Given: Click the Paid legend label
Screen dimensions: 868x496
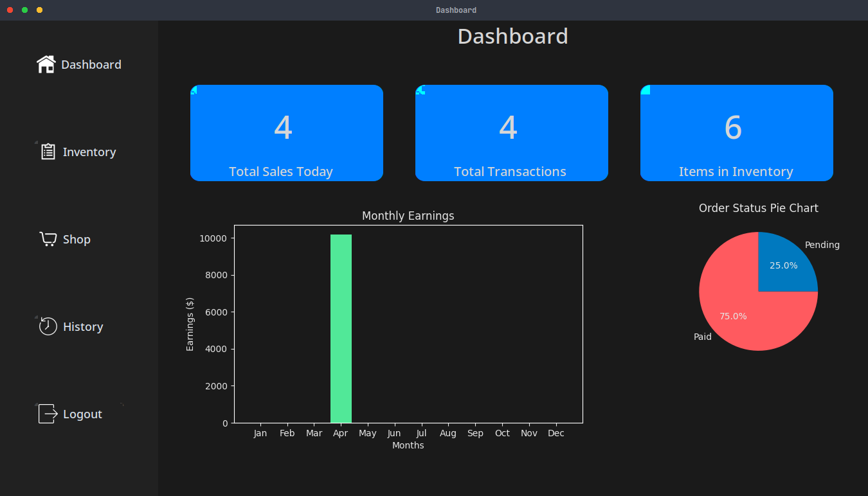Looking at the screenshot, I should [x=703, y=337].
